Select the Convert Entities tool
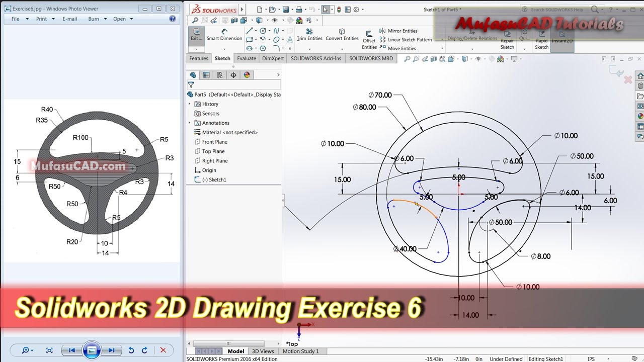644x362 pixels. point(342,35)
